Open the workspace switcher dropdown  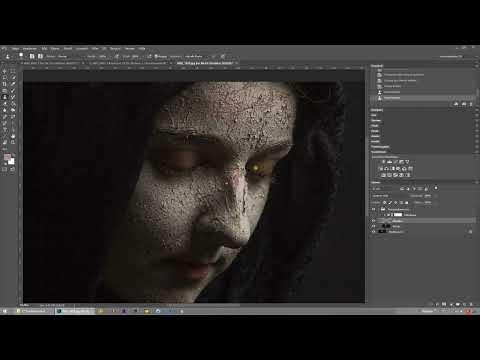click(x=451, y=56)
